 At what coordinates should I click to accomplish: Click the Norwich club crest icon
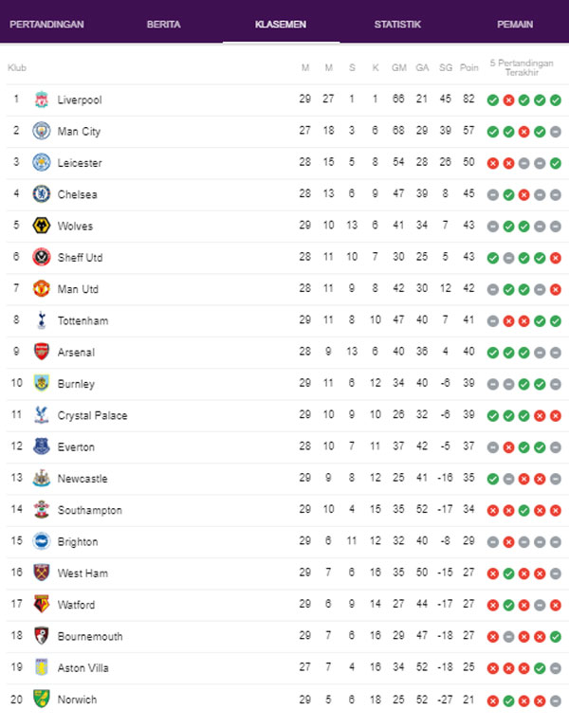(x=41, y=700)
